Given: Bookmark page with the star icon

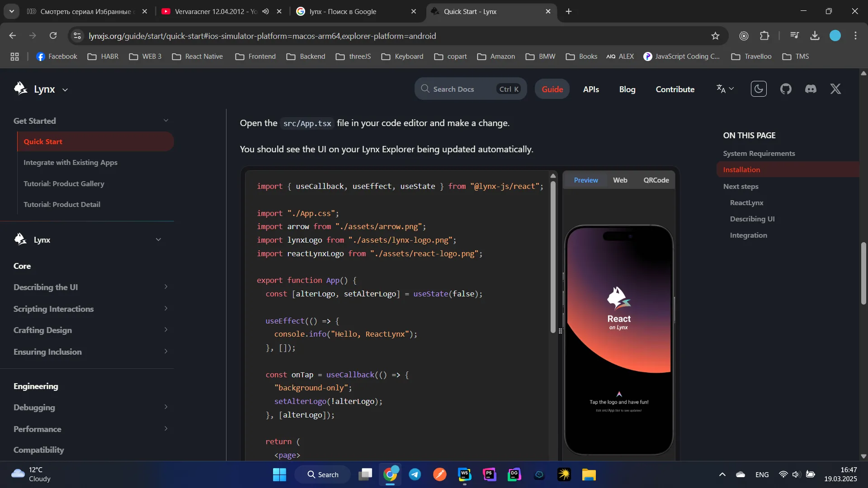Looking at the screenshot, I should tap(715, 36).
